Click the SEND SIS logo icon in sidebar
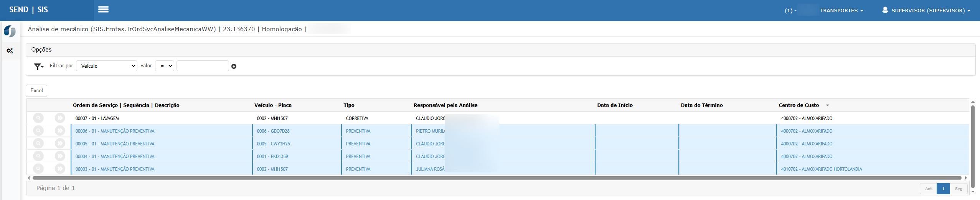 10,31
